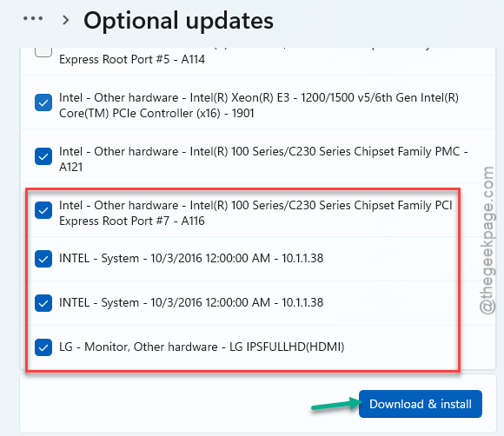Check the Express Root Port #5 - A114 checkbox
504x436 pixels.
click(x=43, y=52)
